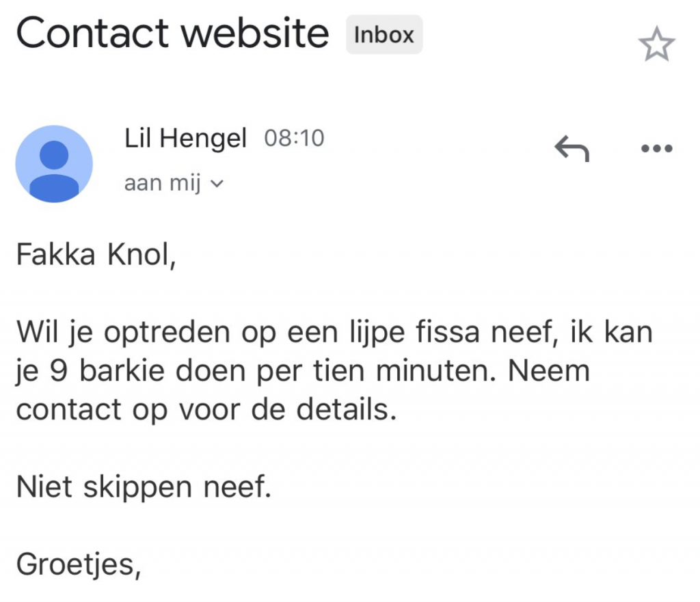The image size is (700, 602).
Task: Click the 'Niet skippen neef.' line
Action: [x=143, y=488]
